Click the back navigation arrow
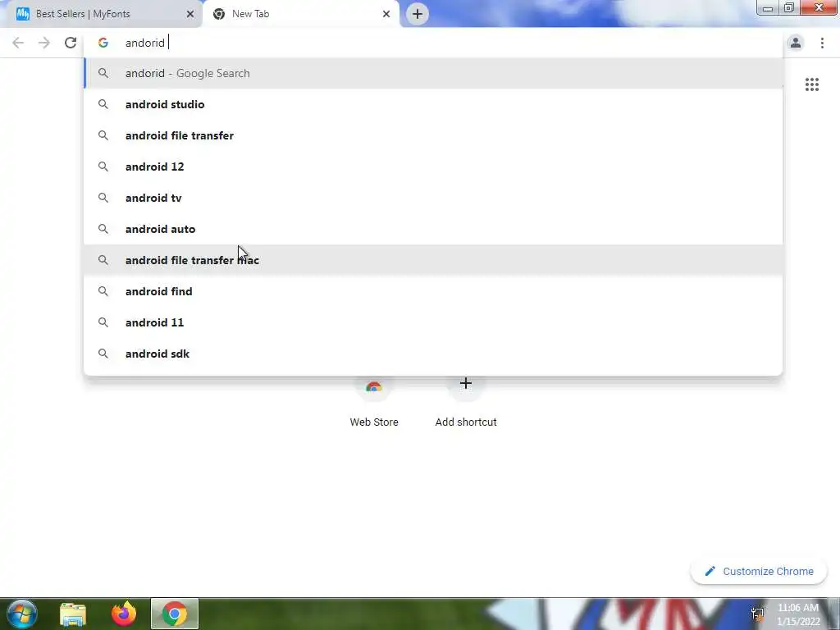The width and height of the screenshot is (840, 630). click(18, 43)
